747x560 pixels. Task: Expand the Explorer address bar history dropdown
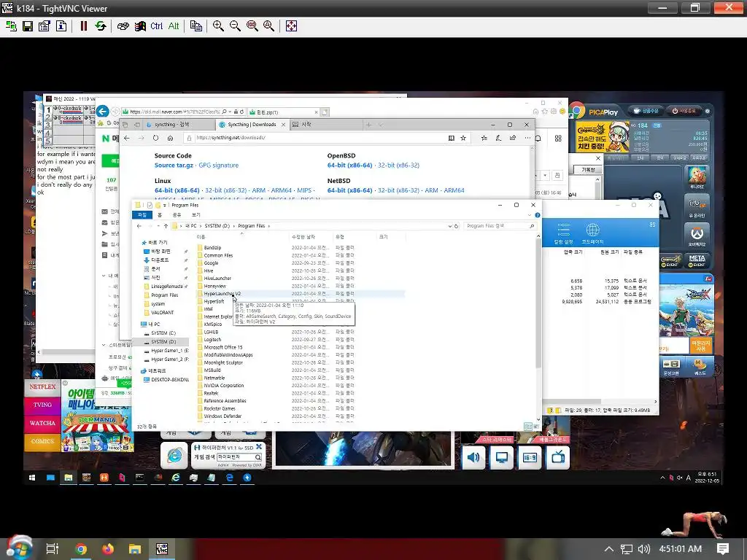[x=449, y=226]
